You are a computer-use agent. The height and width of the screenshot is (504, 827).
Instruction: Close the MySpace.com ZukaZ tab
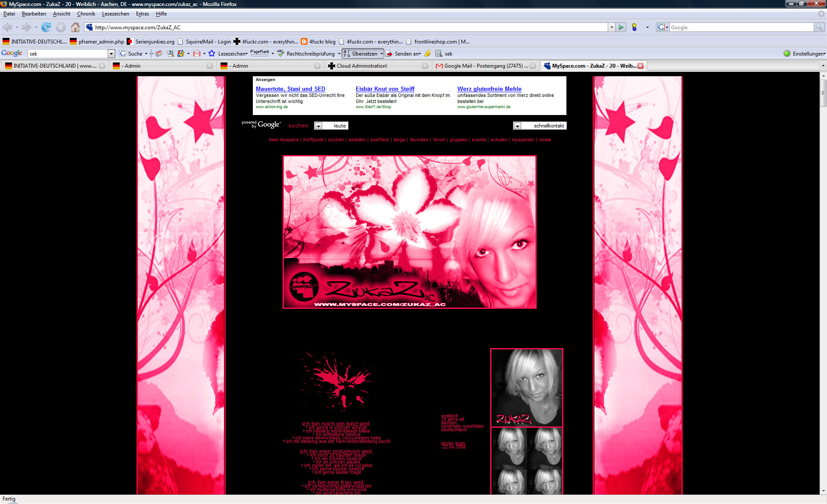tap(640, 65)
